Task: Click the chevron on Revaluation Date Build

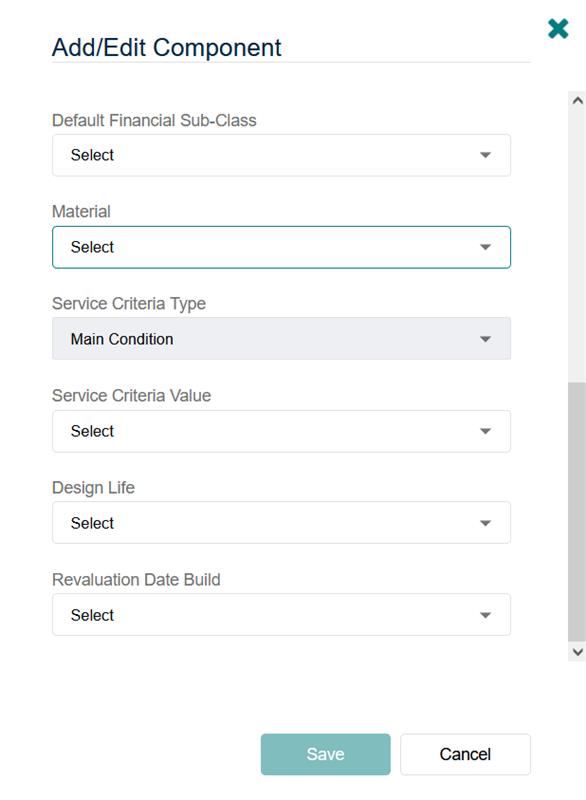Action: point(486,614)
